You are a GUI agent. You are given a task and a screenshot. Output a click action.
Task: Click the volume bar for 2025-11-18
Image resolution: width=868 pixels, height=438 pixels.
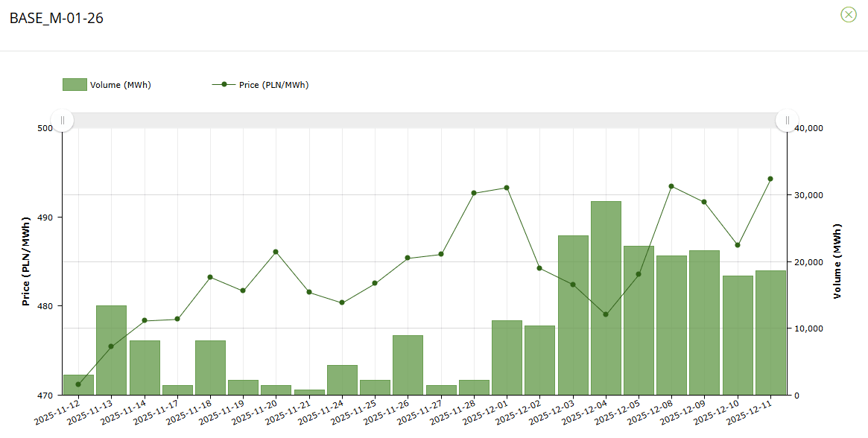pos(210,368)
